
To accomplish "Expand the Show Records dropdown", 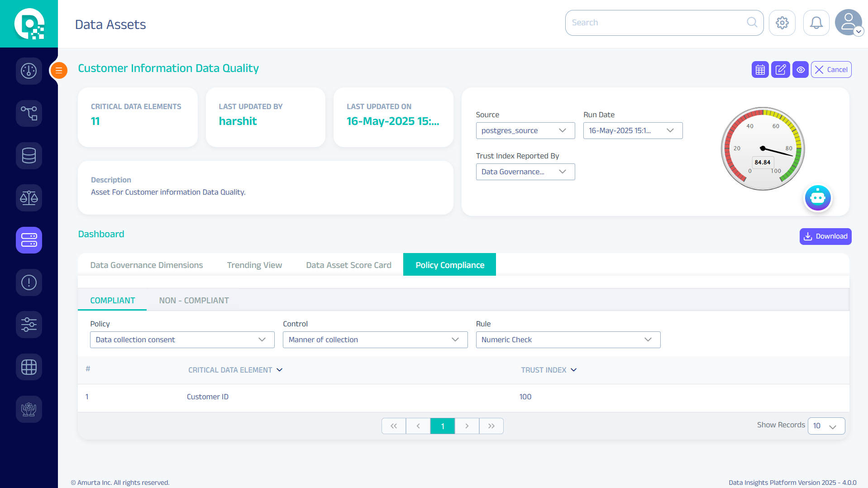I will click(x=826, y=426).
